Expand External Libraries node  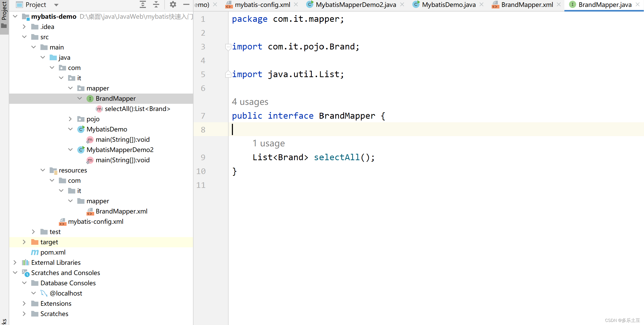pos(15,262)
